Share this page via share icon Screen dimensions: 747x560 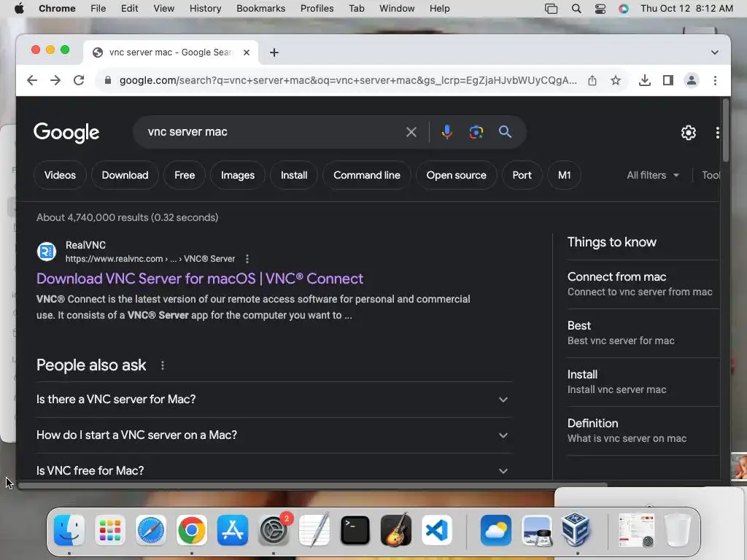pos(592,80)
